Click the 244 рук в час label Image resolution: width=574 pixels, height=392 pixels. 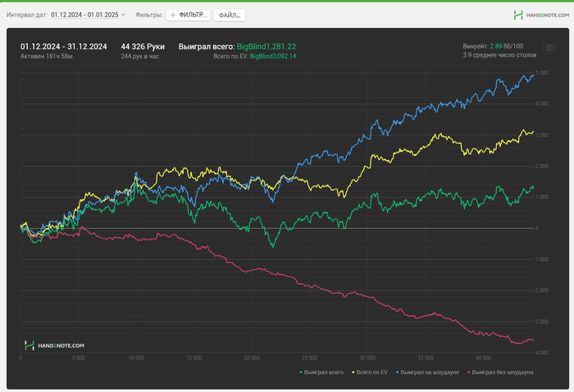[140, 57]
